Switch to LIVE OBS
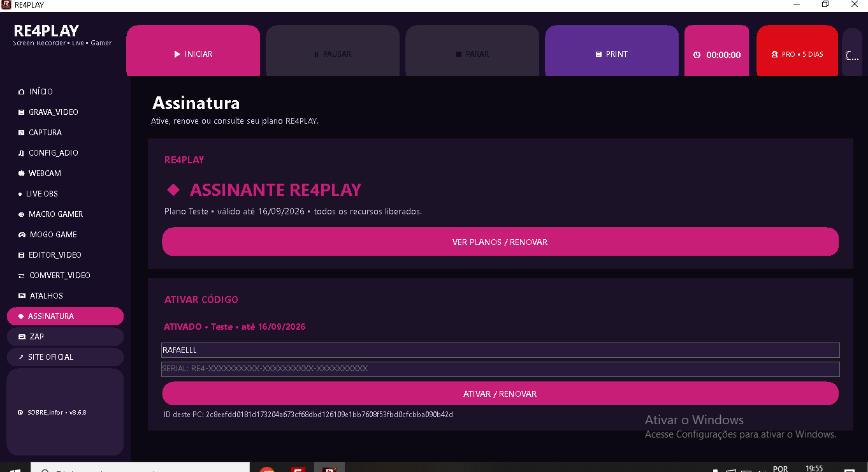868x472 pixels. (x=65, y=194)
